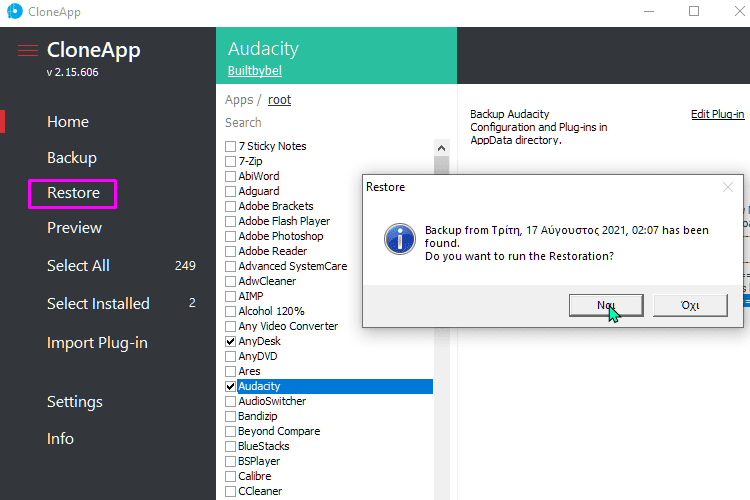Check the Adobe Photoshop checkbox
This screenshot has height=500, width=750.
click(231, 236)
